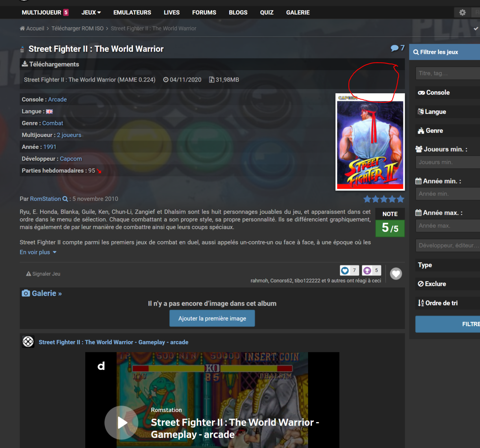Open the BLOGS page
This screenshot has height=448, width=480.
pyautogui.click(x=238, y=12)
